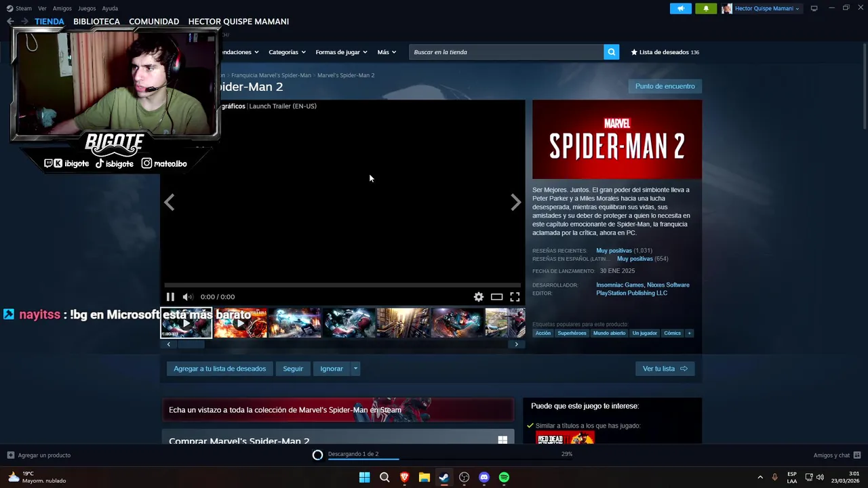The image size is (868, 488).
Task: Open the Ignorar options dropdown arrow
Action: click(355, 369)
